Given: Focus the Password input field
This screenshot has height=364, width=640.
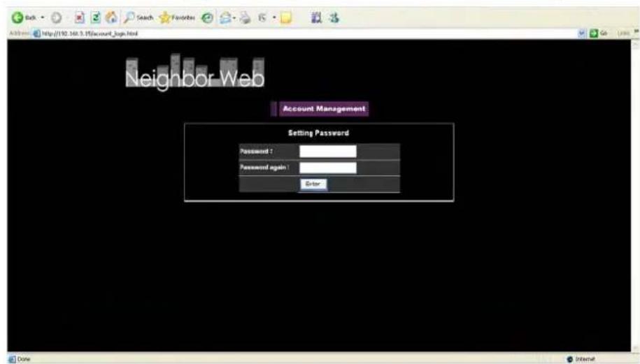Looking at the screenshot, I should click(x=327, y=152).
